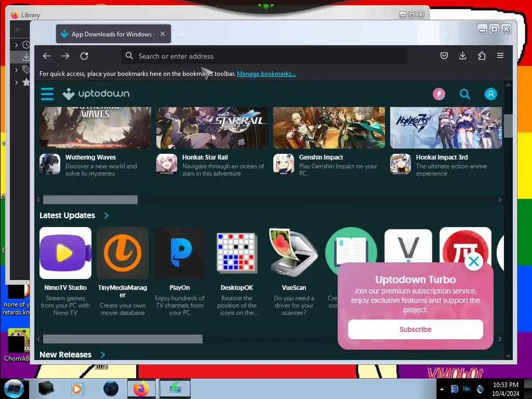Open the Uptodown hamburger site menu
This screenshot has width=532, height=399.
(x=47, y=94)
